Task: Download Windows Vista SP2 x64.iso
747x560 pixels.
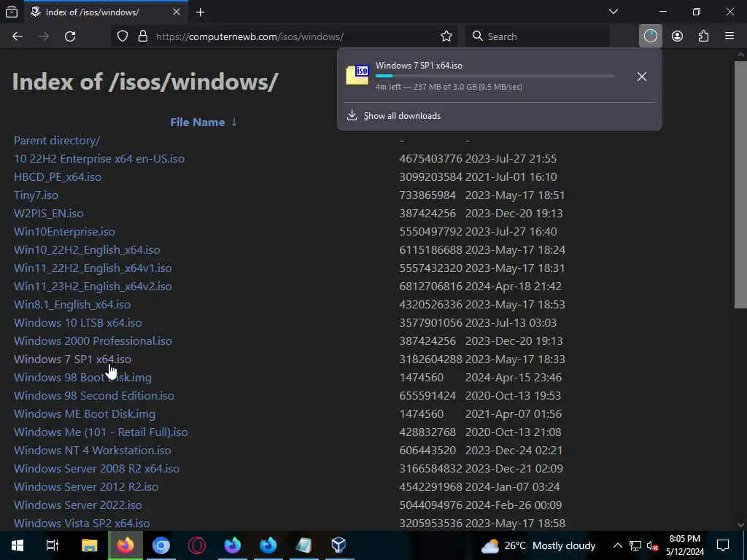Action: (82, 524)
